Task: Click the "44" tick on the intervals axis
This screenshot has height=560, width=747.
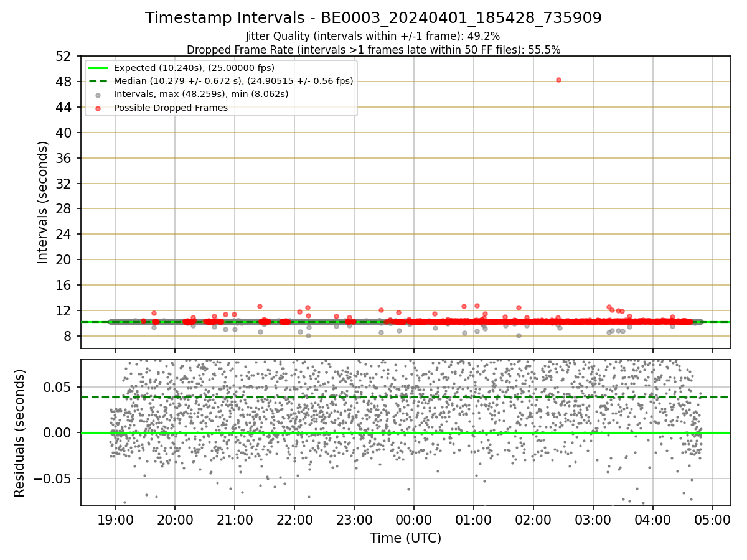Action: pyautogui.click(x=65, y=107)
